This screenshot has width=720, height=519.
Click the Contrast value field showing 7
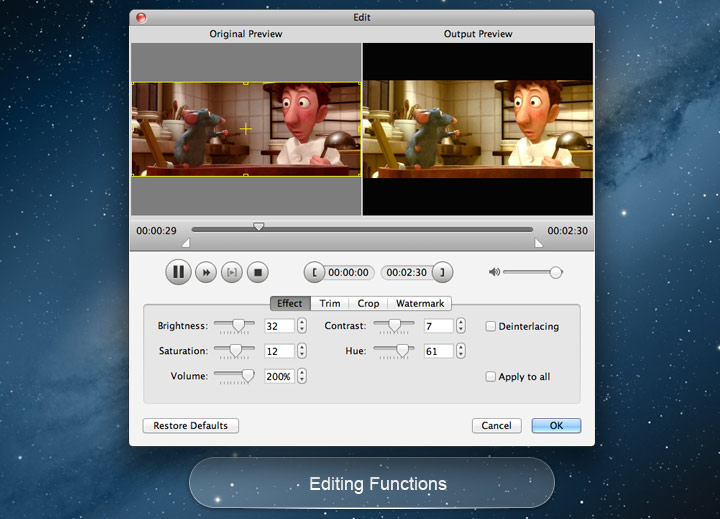click(439, 326)
